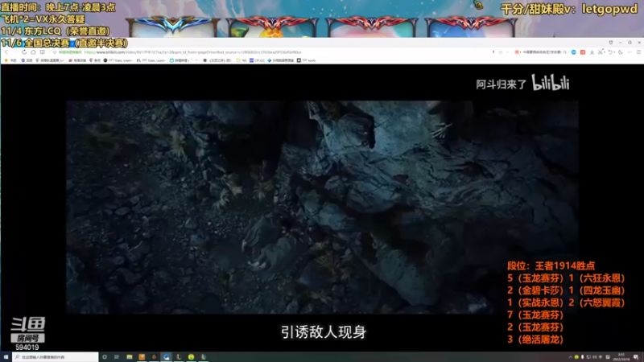644x362 pixels.
Task: Toggle night mode moon icon
Action: 620,52
